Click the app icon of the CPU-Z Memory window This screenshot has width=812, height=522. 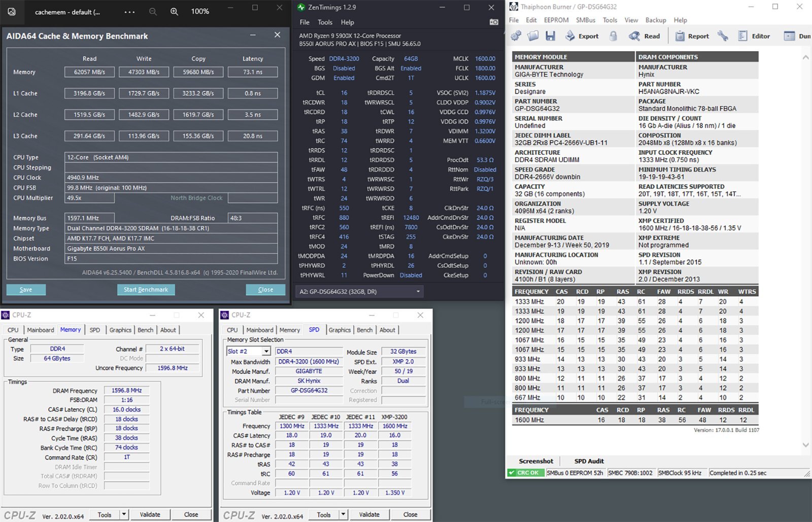coord(6,315)
